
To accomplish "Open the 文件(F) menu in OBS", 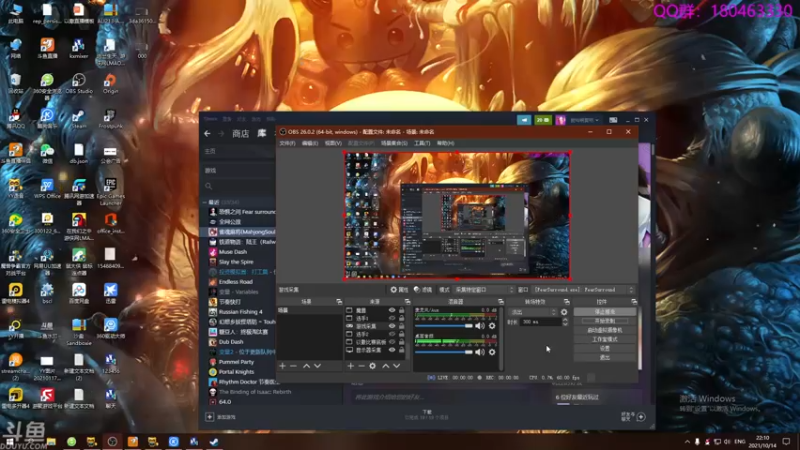I will [x=287, y=143].
